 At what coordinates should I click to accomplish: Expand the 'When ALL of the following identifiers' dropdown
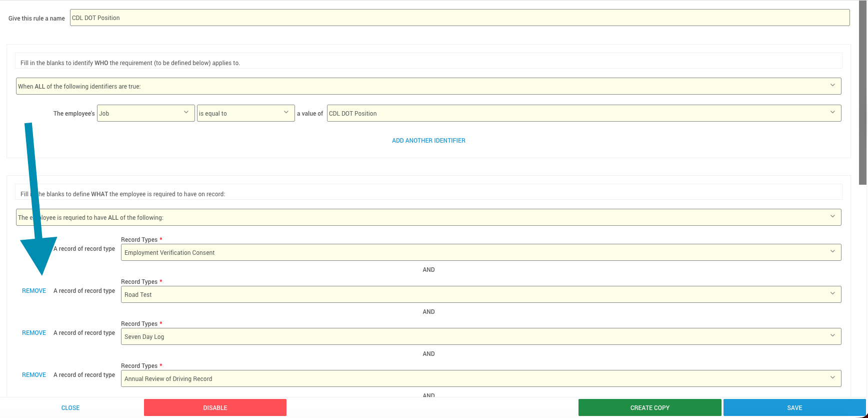pos(428,86)
